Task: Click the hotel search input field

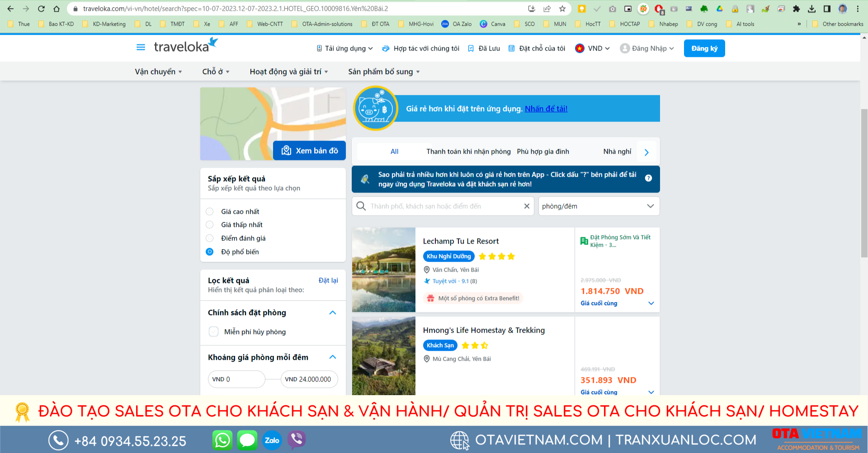Action: pyautogui.click(x=443, y=206)
